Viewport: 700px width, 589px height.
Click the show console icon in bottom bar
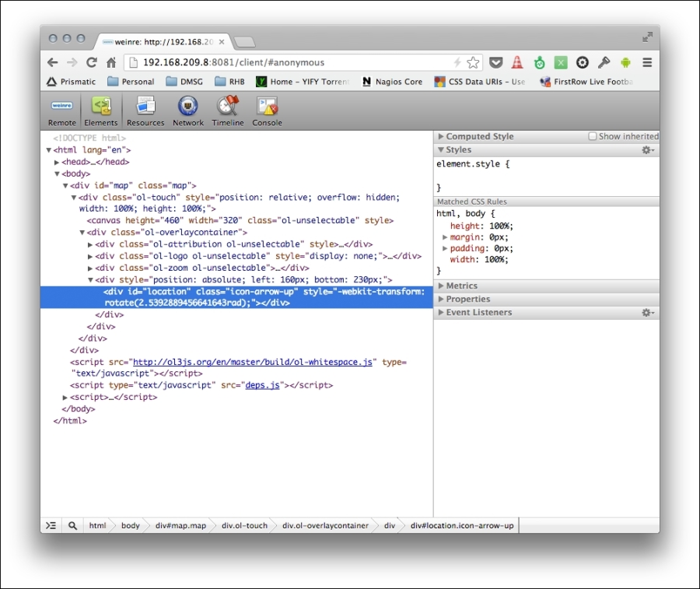(x=51, y=525)
